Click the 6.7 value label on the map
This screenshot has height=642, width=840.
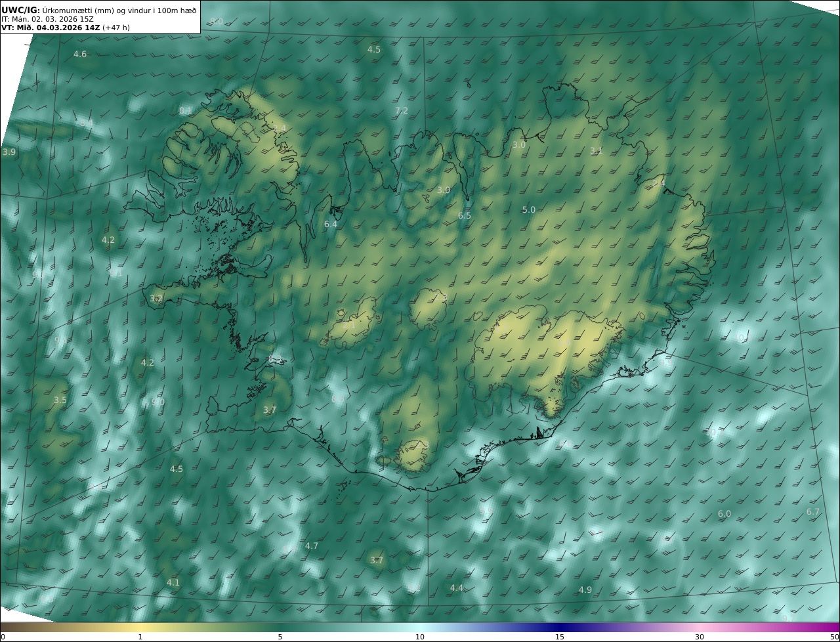pyautogui.click(x=813, y=512)
